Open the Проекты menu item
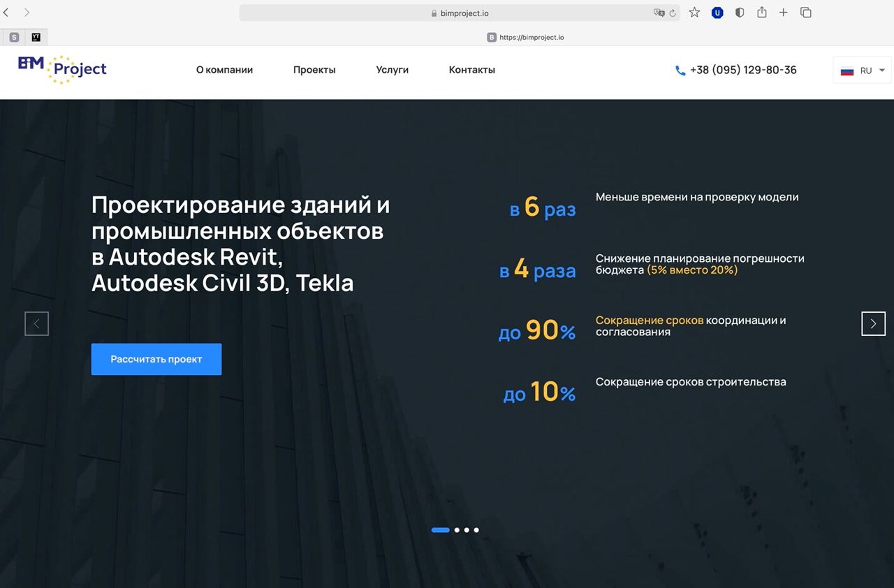The height and width of the screenshot is (588, 894). (314, 70)
